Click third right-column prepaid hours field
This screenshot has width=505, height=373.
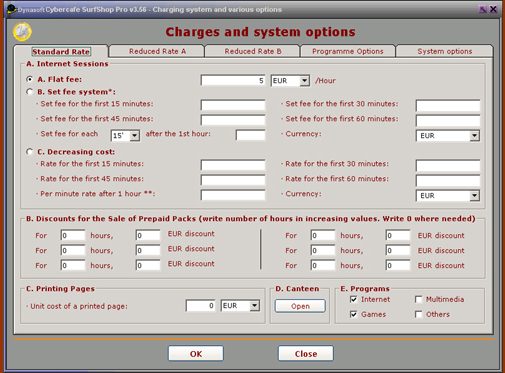coord(323,265)
